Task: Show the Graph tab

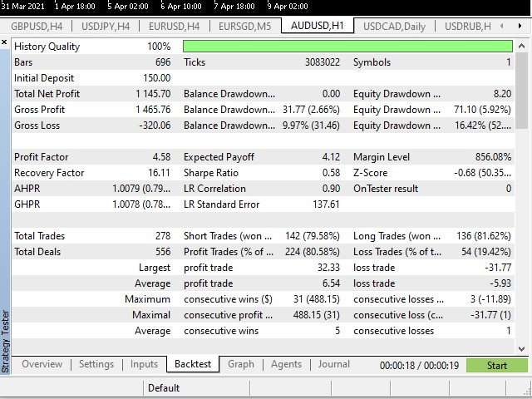Action: pos(241,364)
